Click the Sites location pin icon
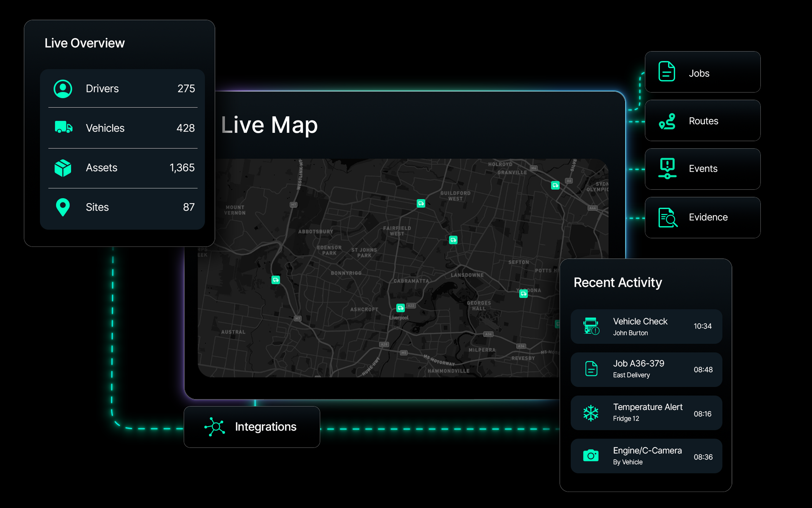 click(x=63, y=207)
